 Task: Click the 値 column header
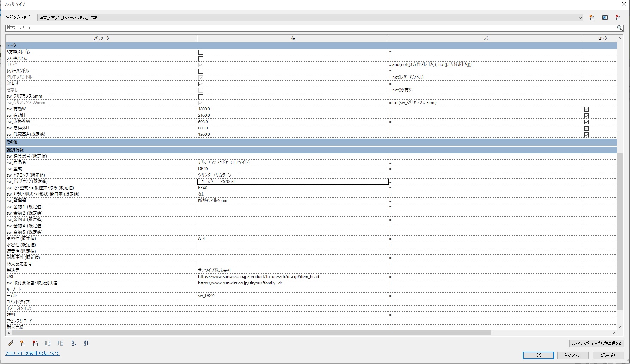pos(293,38)
